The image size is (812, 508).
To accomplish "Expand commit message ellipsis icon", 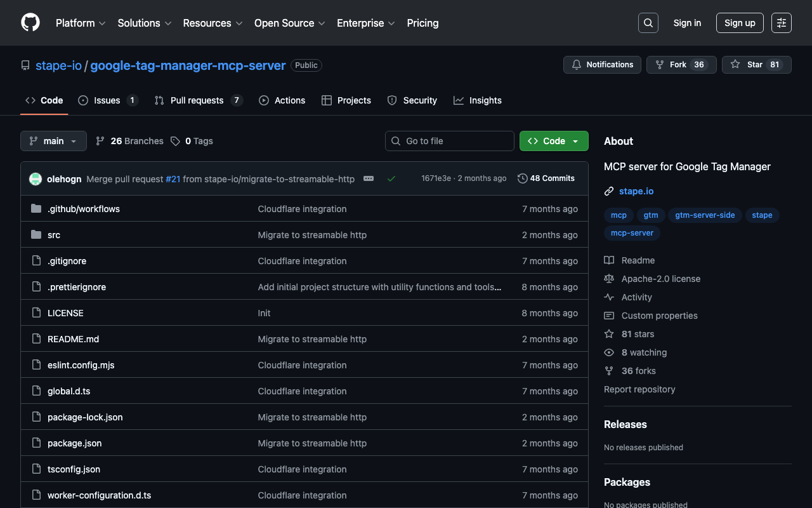I will coord(369,178).
